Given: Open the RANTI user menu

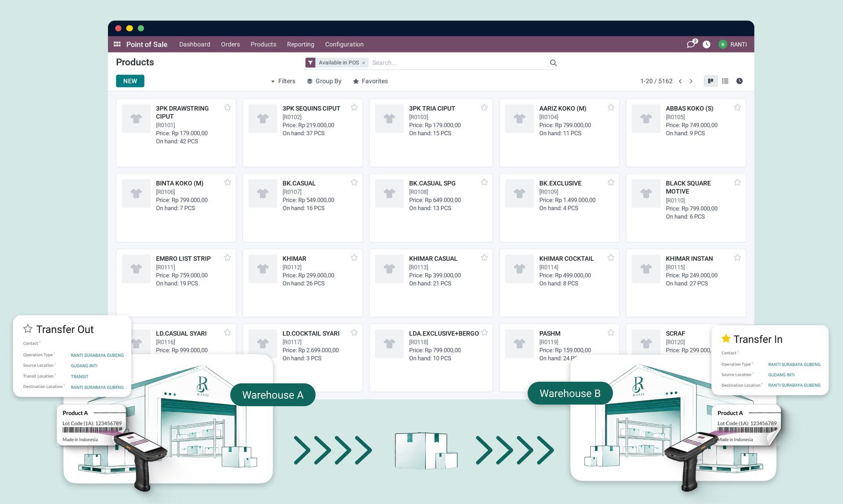Looking at the screenshot, I should coord(733,44).
